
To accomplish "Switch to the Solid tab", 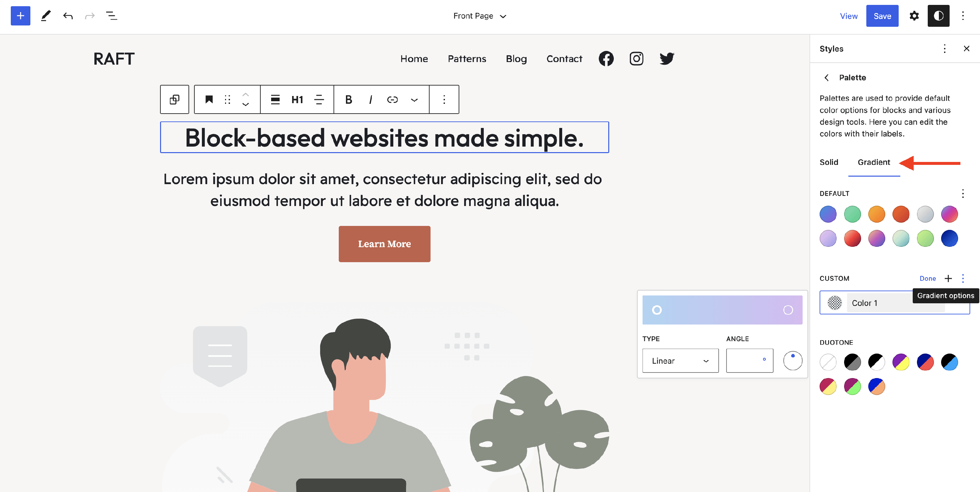I will tap(828, 162).
